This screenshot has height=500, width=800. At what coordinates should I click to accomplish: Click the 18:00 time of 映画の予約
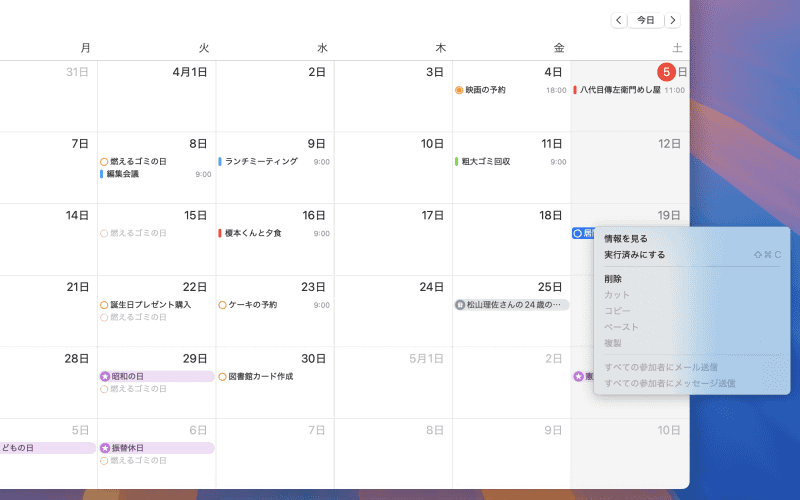(556, 90)
